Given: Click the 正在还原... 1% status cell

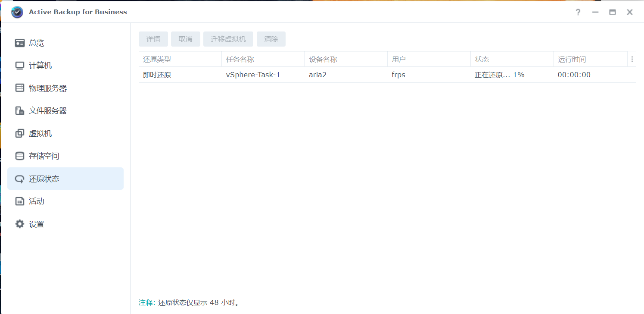Looking at the screenshot, I should [512, 75].
